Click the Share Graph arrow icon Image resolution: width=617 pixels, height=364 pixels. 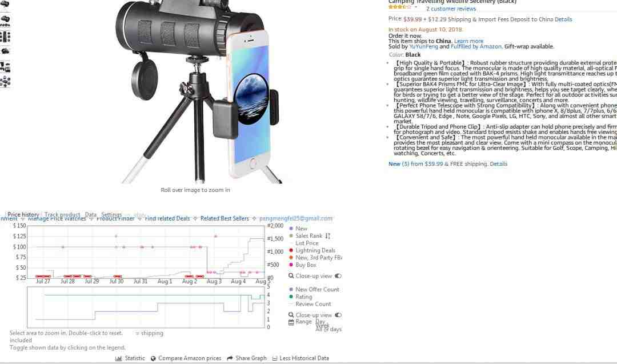click(230, 358)
